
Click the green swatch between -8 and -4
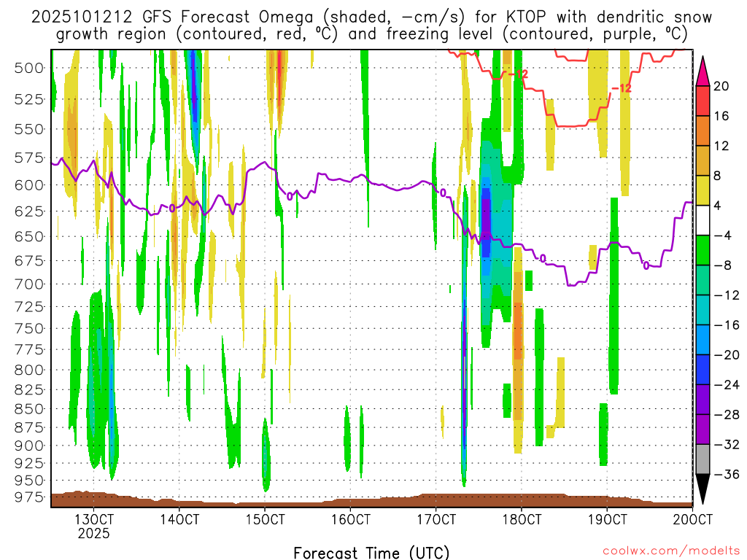[x=703, y=250]
